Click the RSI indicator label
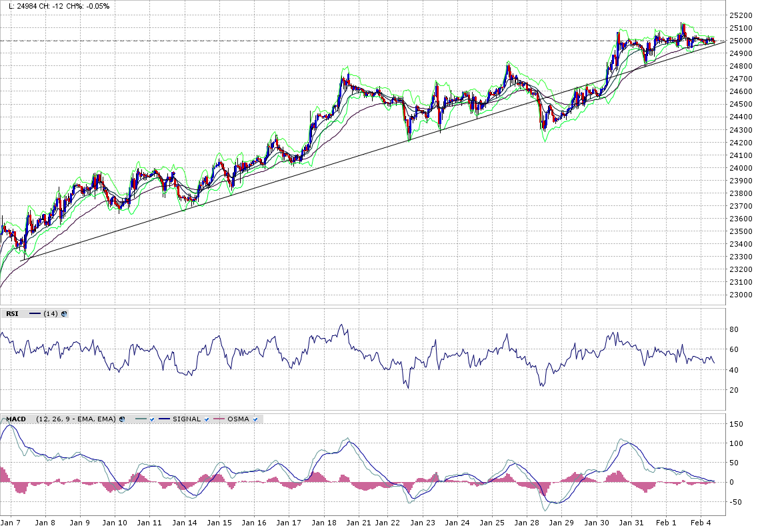Image resolution: width=758 pixels, height=532 pixels. point(12,314)
